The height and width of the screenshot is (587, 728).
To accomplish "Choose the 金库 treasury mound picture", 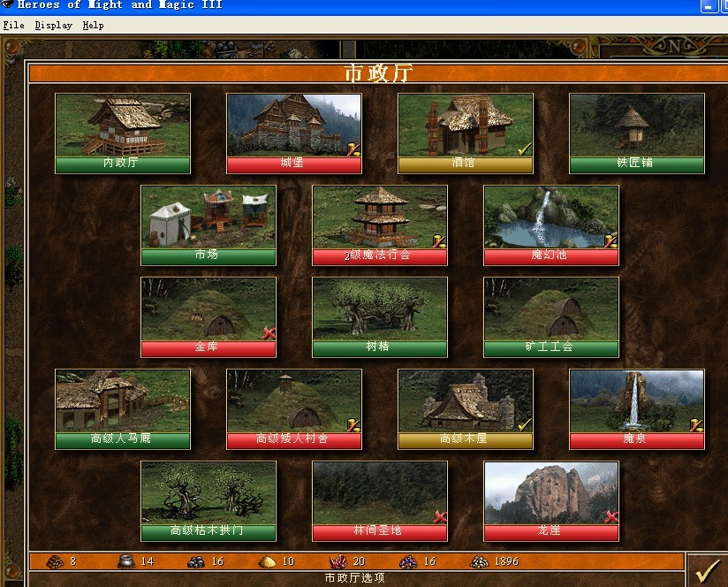I will tap(209, 309).
